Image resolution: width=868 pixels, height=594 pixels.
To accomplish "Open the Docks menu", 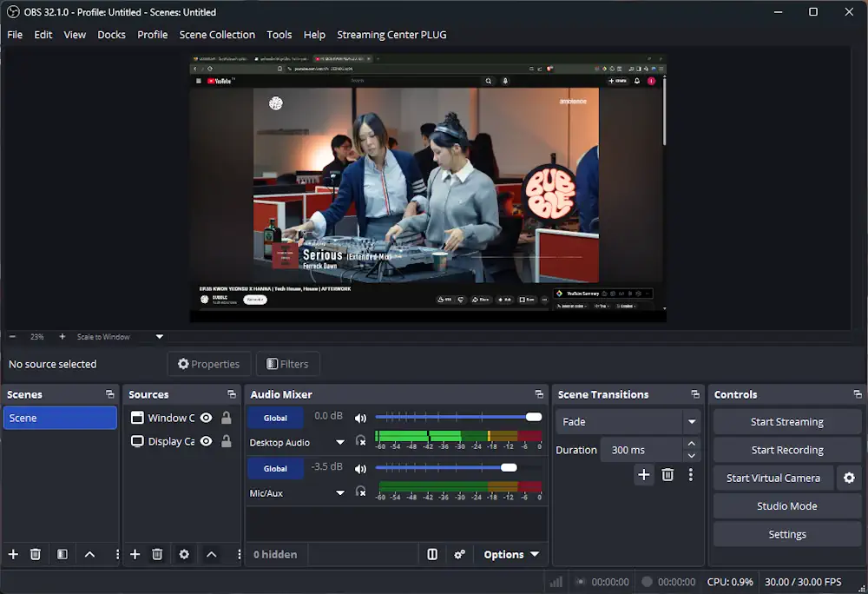I will (x=111, y=35).
